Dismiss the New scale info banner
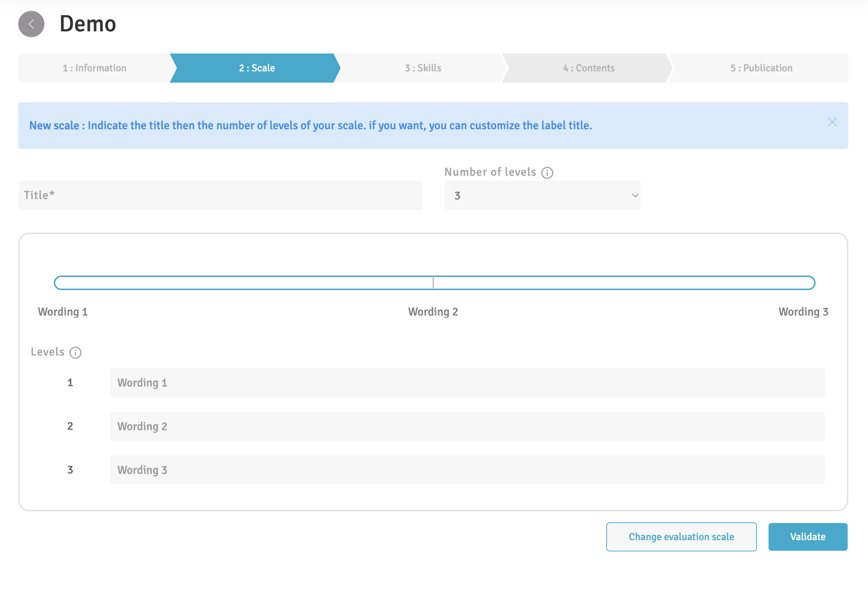Image resolution: width=868 pixels, height=594 pixels. point(832,122)
